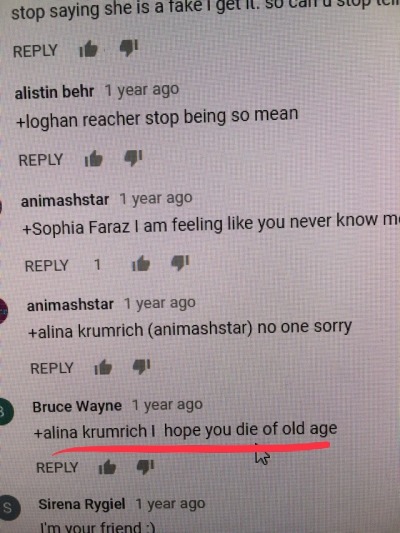The width and height of the screenshot is (400, 533).
Task: Reply to the Sophia Faraz mention comment
Action: tap(47, 265)
